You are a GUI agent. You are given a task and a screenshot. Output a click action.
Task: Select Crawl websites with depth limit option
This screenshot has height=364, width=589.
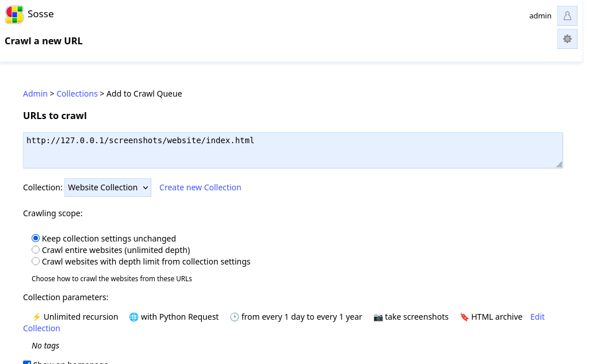(x=35, y=261)
